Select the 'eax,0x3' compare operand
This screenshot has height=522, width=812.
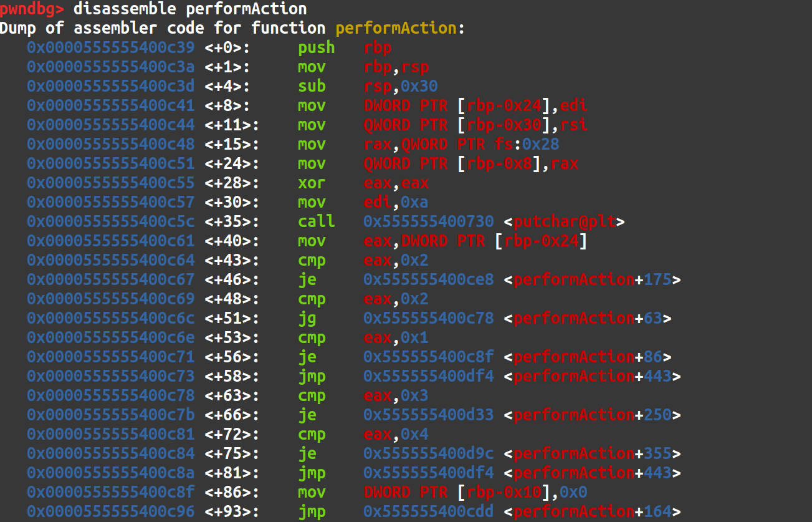click(396, 395)
